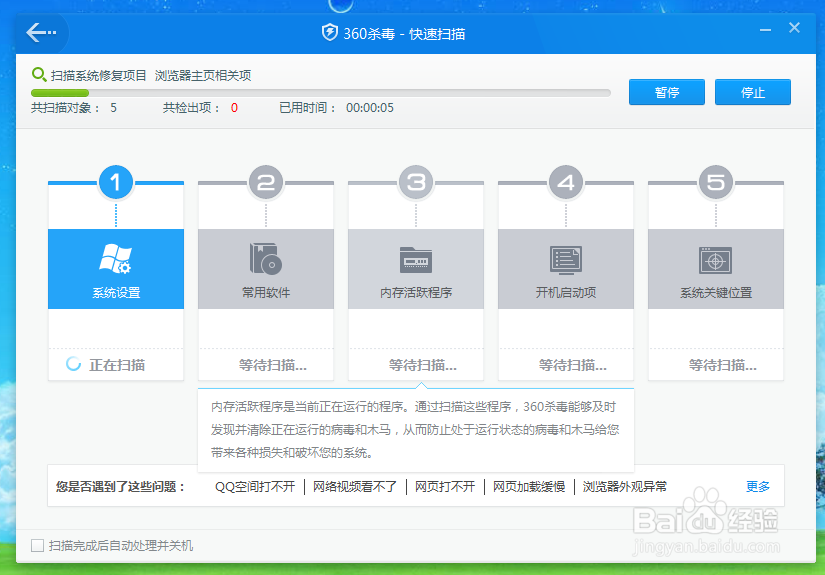
Task: Open the 网页加载缓慢 problem link
Action: (529, 487)
